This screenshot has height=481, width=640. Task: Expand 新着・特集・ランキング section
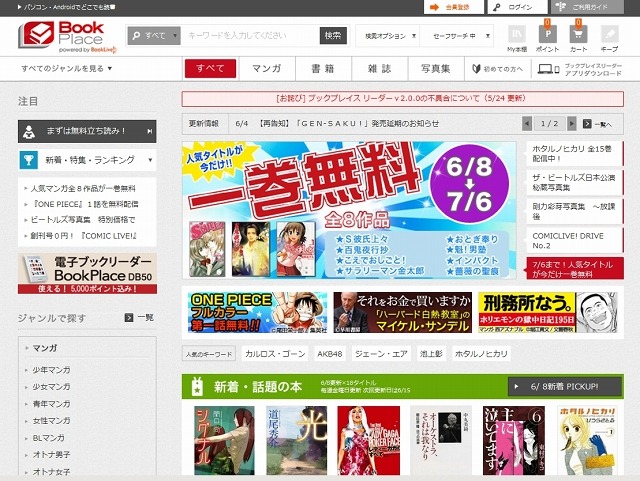(87, 160)
